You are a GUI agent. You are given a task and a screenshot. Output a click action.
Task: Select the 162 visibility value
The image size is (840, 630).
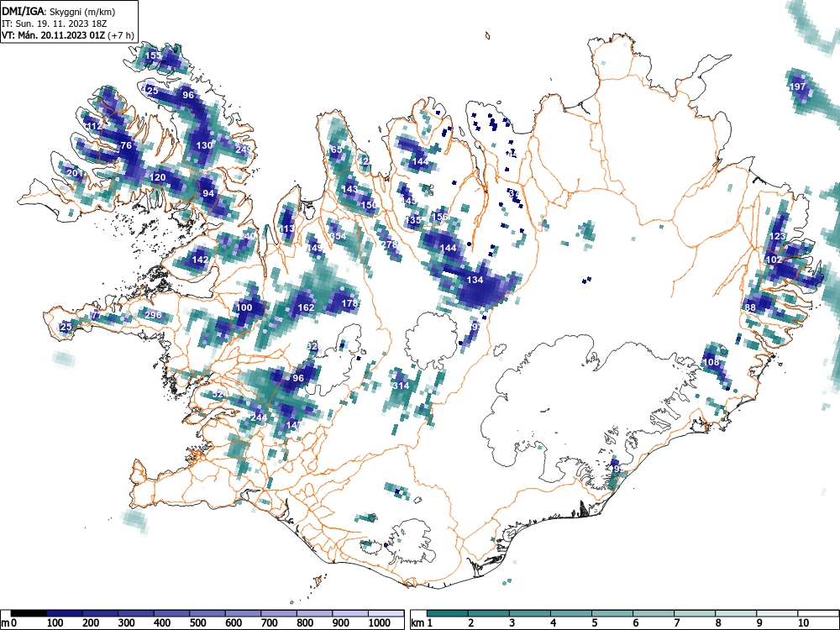306,307
